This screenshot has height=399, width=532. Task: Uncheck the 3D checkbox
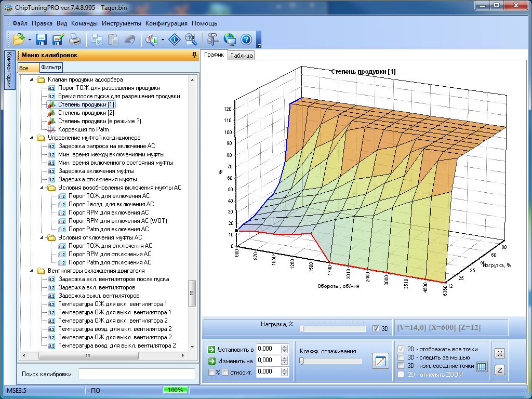(x=376, y=328)
